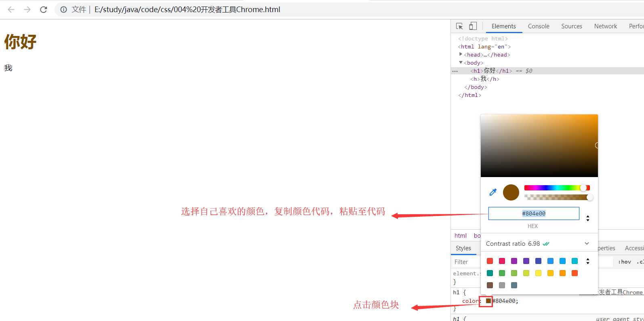The image size is (644, 321).
Task: Choose the pink palette swatch
Action: [502, 261]
